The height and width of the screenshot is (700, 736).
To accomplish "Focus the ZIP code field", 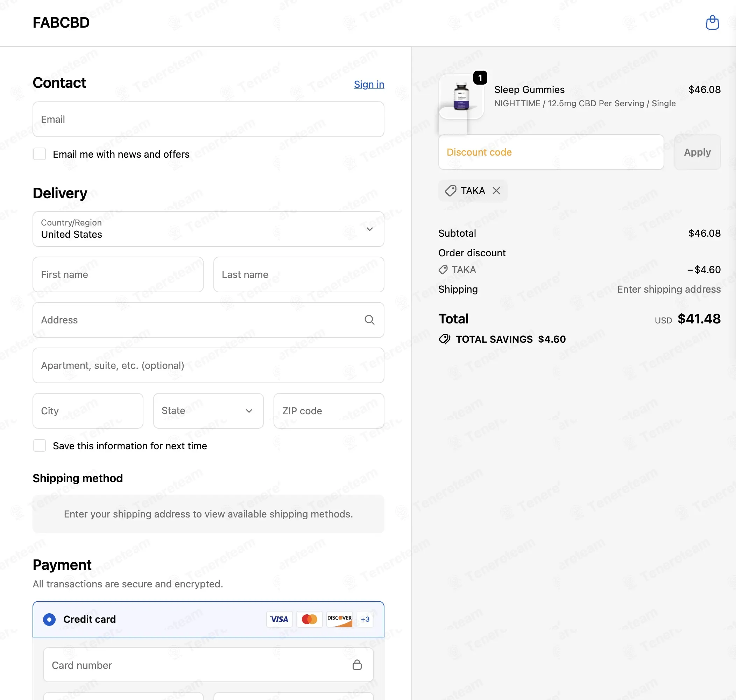I will pos(329,411).
